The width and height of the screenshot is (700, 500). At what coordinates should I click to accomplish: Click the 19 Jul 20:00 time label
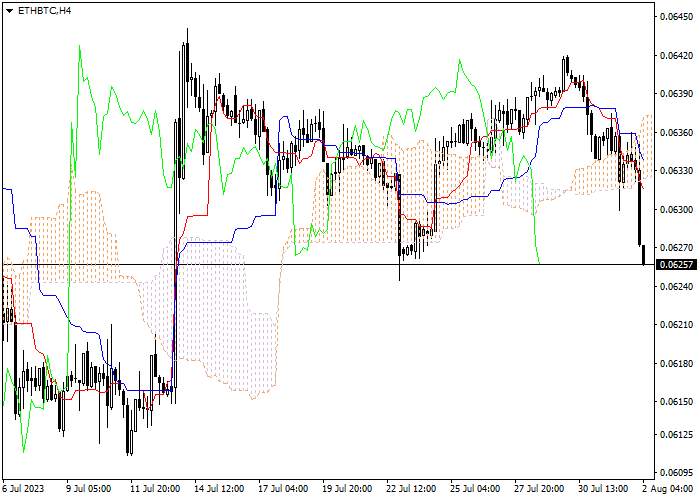click(348, 488)
